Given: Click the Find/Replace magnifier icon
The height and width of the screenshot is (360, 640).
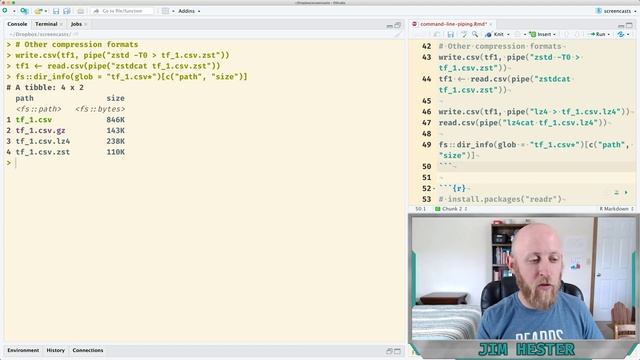Looking at the screenshot, I should [x=475, y=35].
